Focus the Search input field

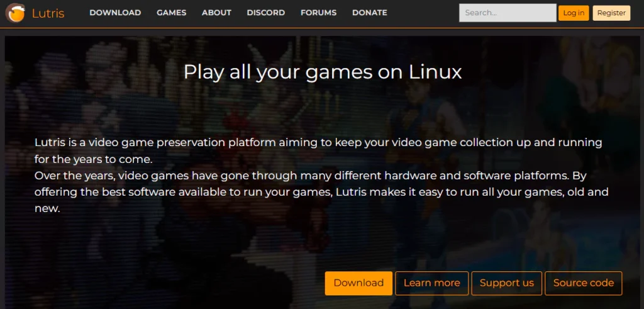[508, 13]
